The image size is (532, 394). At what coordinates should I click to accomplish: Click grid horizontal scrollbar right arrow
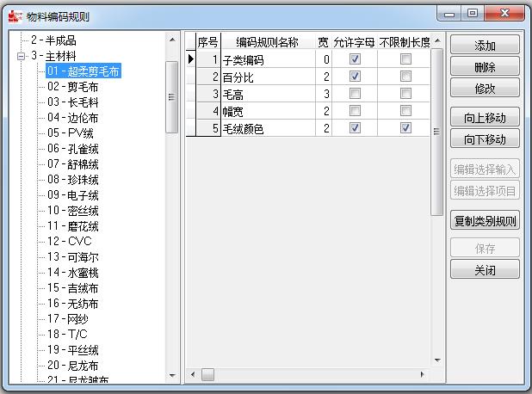[x=422, y=375]
